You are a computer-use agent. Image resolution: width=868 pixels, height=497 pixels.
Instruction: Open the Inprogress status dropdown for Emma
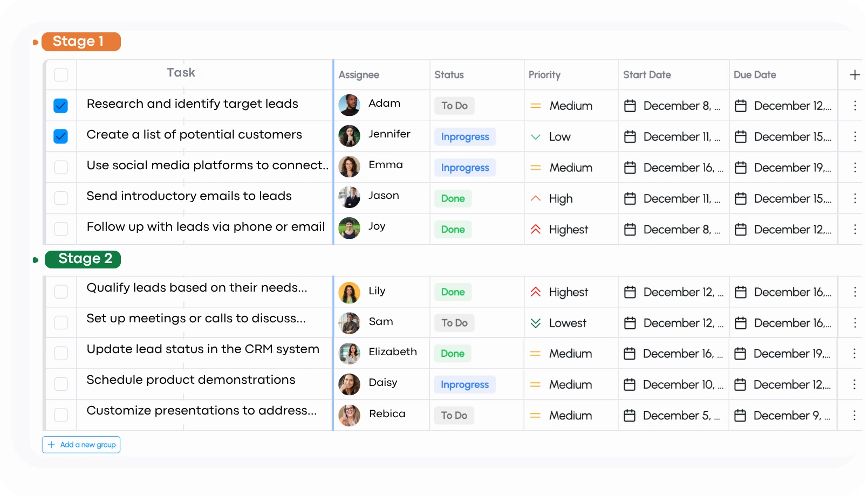click(465, 168)
